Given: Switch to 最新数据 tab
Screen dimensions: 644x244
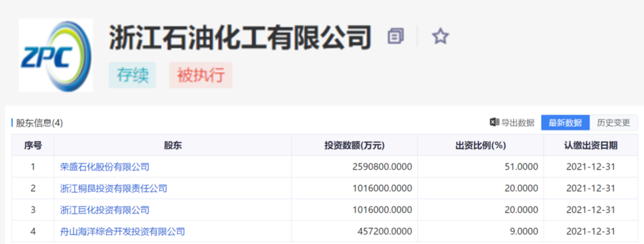Looking at the screenshot, I should (x=565, y=123).
